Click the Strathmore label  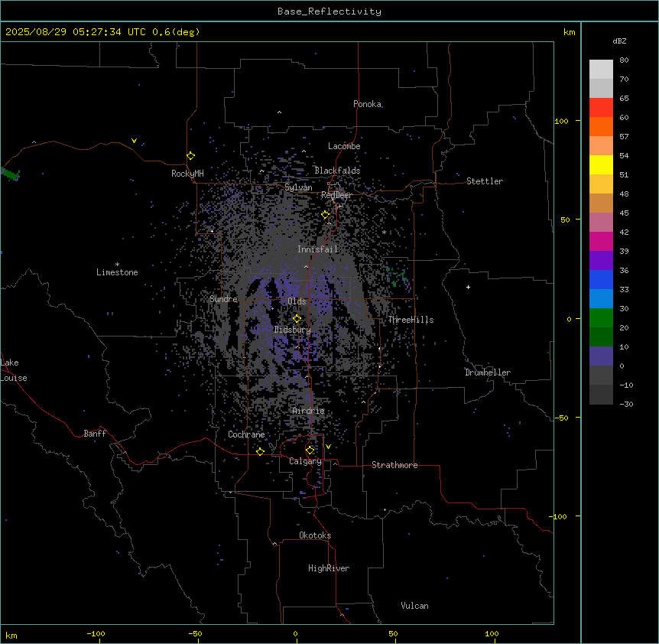coord(394,465)
